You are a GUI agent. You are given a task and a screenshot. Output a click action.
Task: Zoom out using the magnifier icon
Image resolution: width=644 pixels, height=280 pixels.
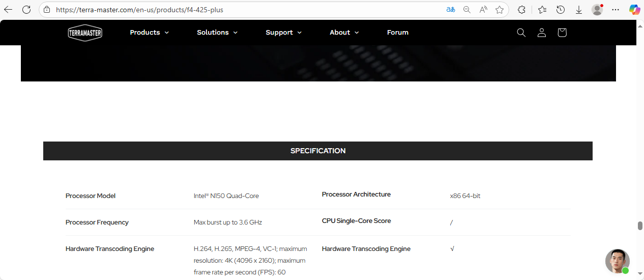tap(466, 10)
